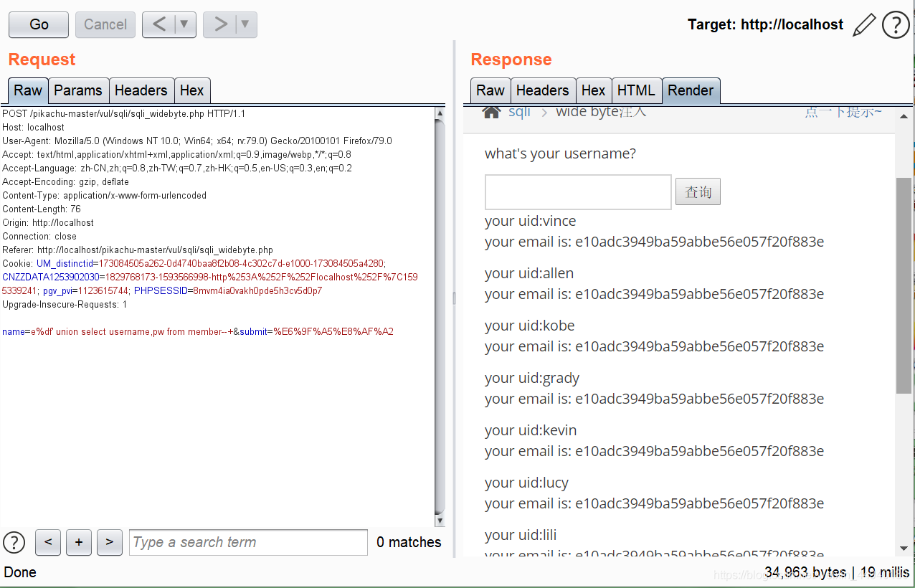Focus the 'Type a search term' field
915x588 pixels.
[248, 542]
